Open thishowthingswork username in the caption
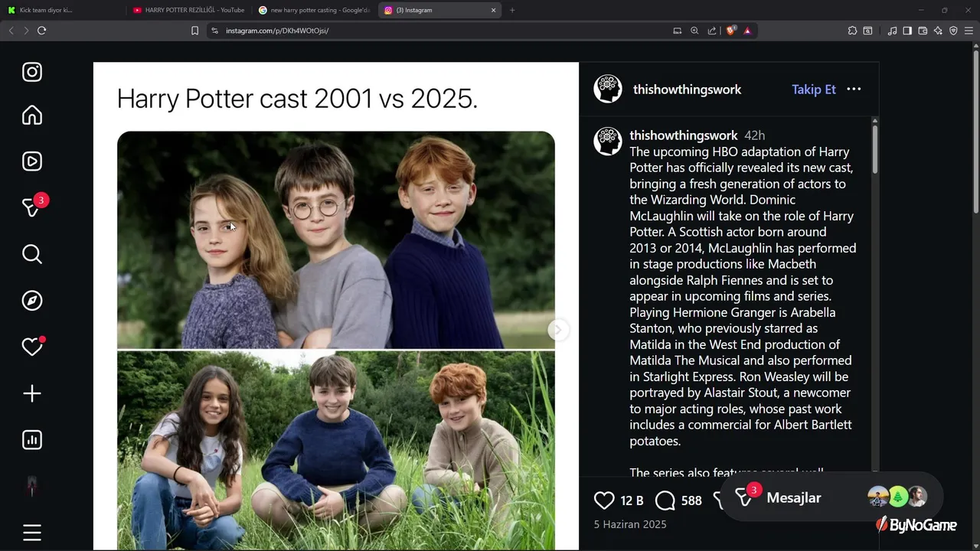Viewport: 980px width, 551px height. [x=684, y=135]
